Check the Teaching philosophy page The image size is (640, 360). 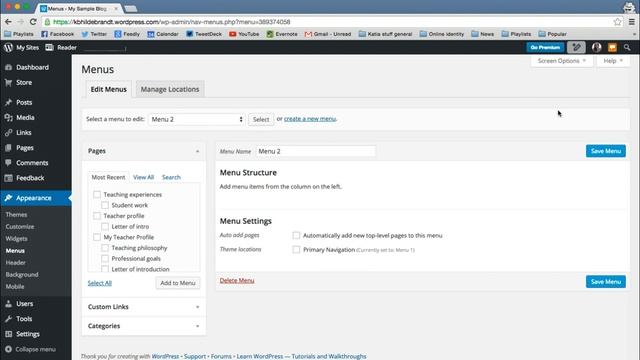click(x=105, y=248)
